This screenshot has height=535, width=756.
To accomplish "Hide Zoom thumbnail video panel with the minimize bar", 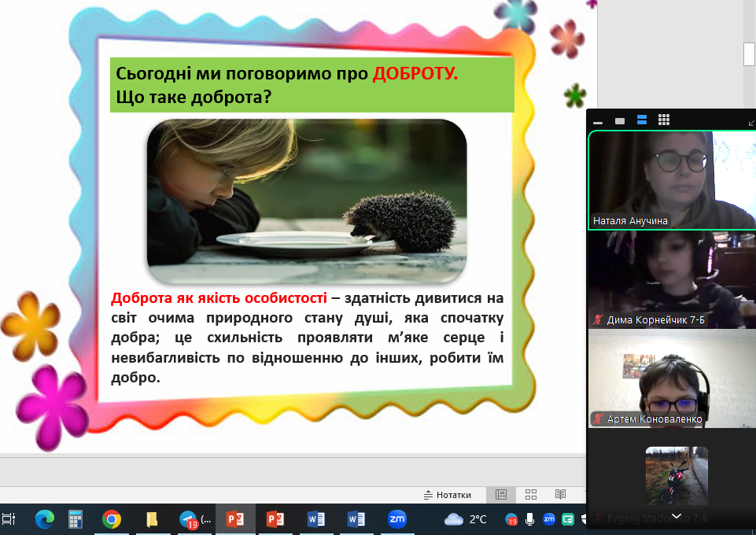I will (598, 123).
